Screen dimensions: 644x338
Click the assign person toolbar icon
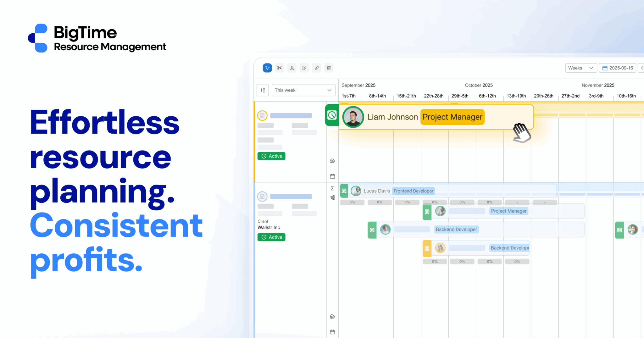292,68
